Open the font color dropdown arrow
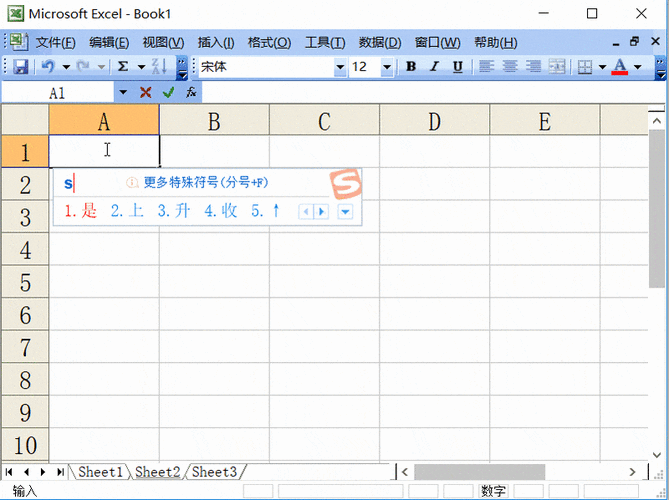Viewport: 669px width, 500px height. pos(637,67)
